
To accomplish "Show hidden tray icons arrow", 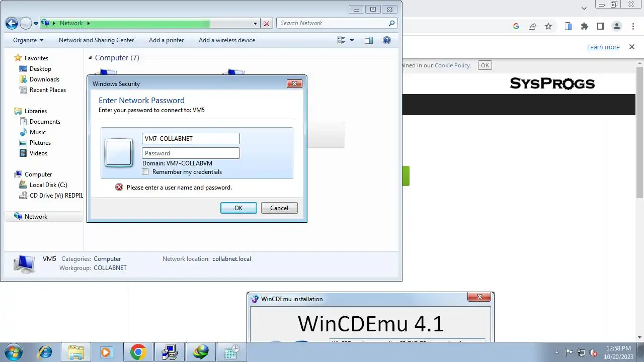I will coord(556,352).
